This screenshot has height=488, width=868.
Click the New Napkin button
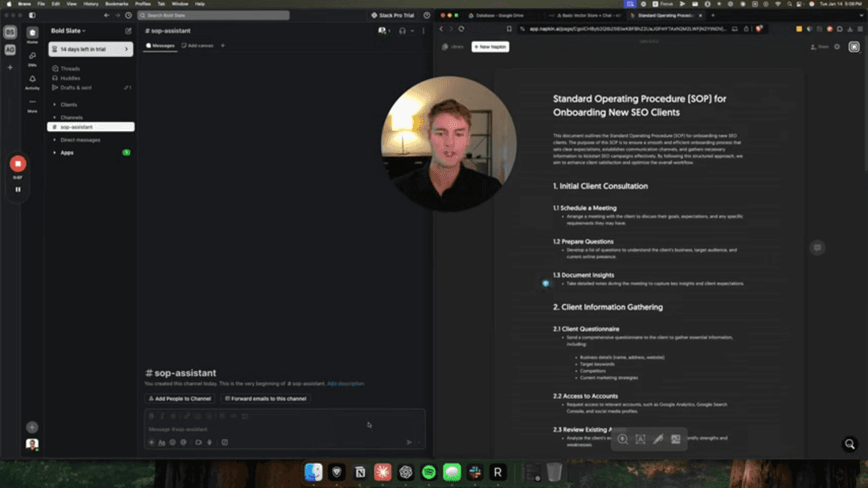pos(490,47)
